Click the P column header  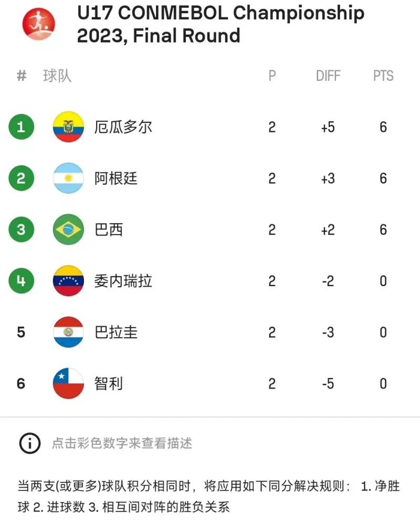click(x=272, y=76)
